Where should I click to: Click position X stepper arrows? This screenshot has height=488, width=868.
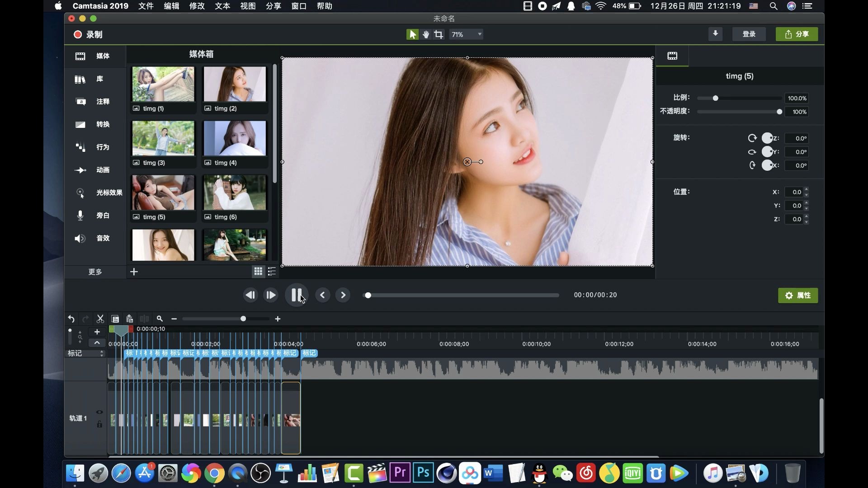(807, 192)
